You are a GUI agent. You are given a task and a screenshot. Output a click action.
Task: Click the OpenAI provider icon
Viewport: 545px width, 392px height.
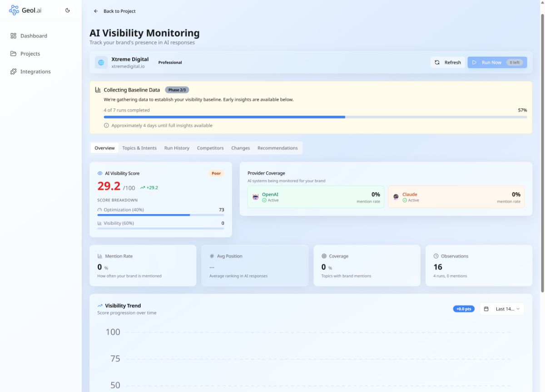click(255, 197)
